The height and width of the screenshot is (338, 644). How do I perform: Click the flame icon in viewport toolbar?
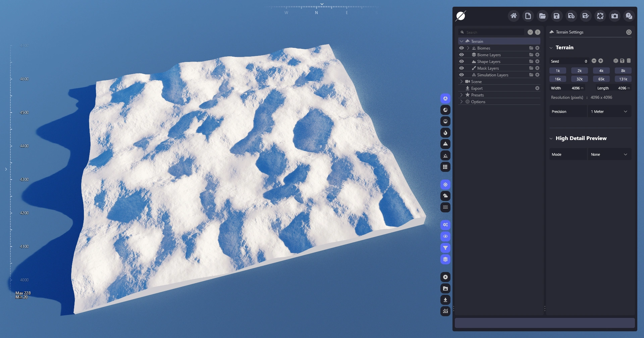click(445, 133)
